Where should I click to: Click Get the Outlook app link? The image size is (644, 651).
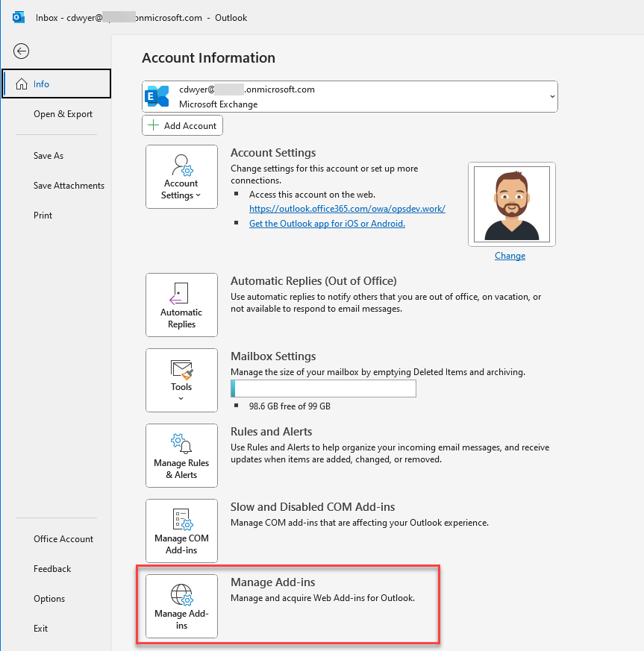(327, 224)
